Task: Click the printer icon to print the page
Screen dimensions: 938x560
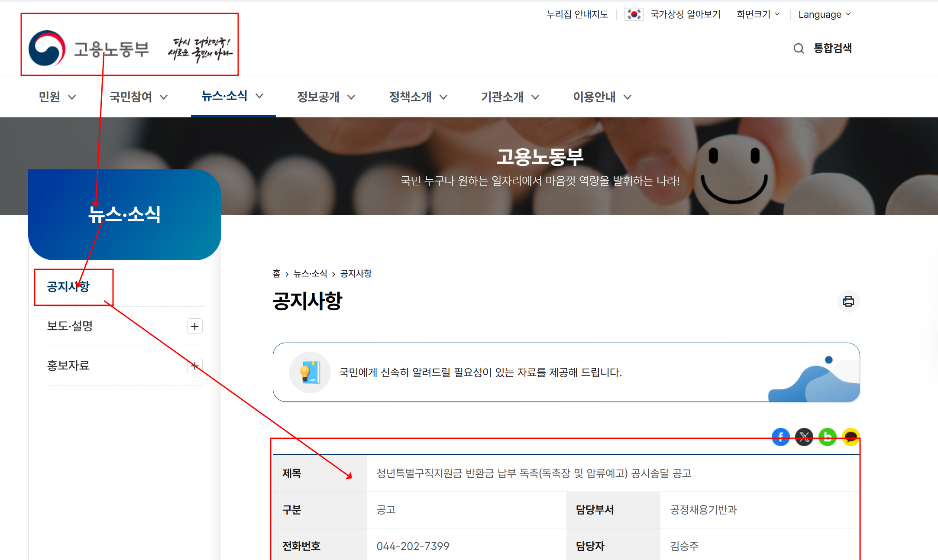Action: pyautogui.click(x=848, y=301)
